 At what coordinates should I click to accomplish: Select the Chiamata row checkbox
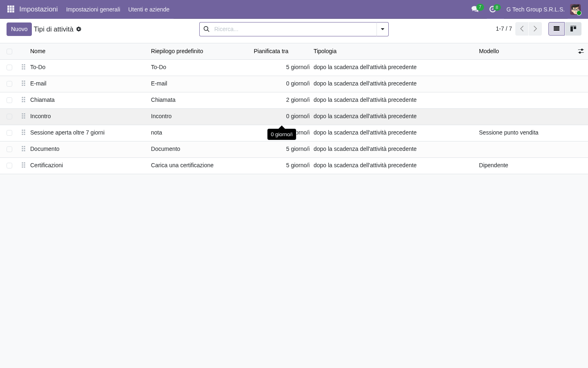(x=9, y=100)
